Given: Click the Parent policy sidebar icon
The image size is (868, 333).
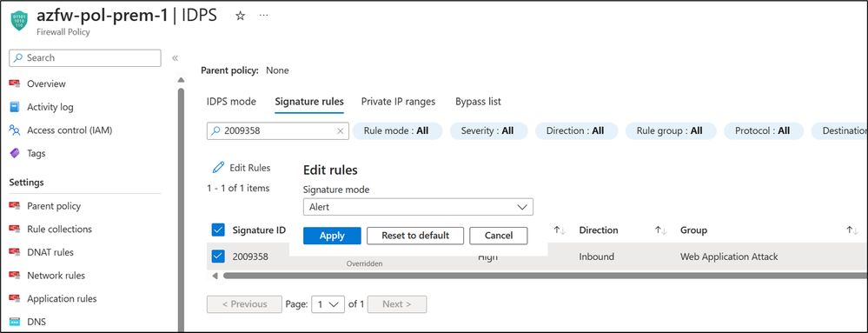Looking at the screenshot, I should tap(15, 206).
